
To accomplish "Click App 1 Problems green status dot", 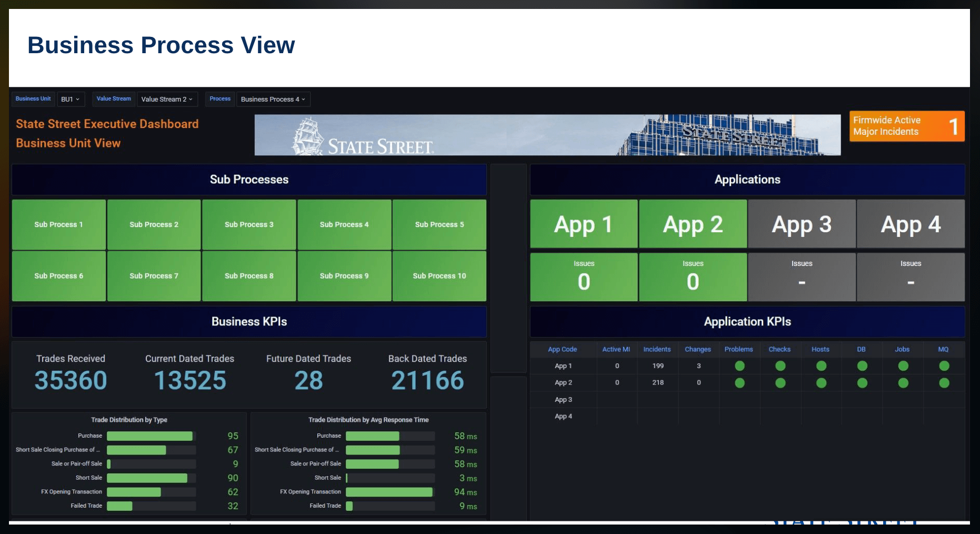I will [739, 366].
